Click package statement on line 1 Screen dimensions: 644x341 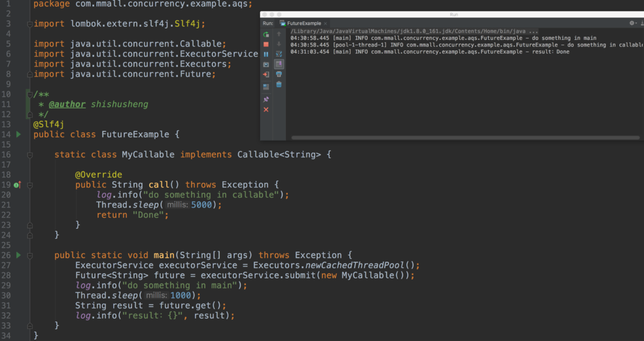point(143,5)
